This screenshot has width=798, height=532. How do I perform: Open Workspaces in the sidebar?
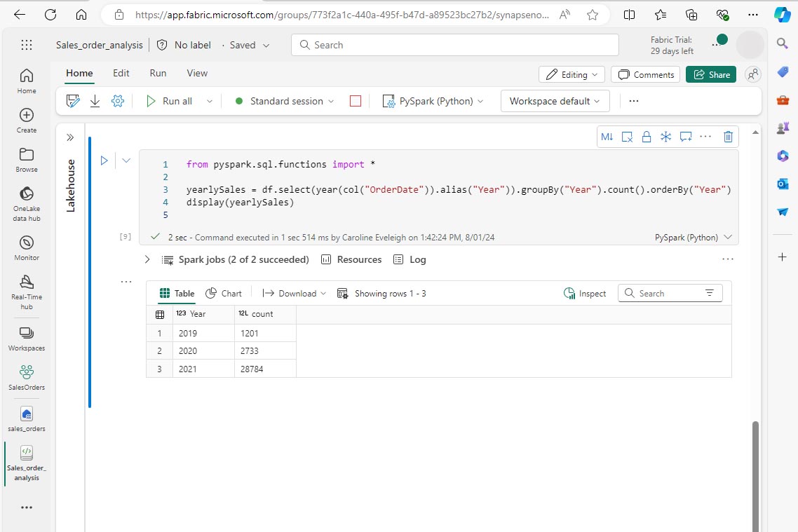point(27,339)
